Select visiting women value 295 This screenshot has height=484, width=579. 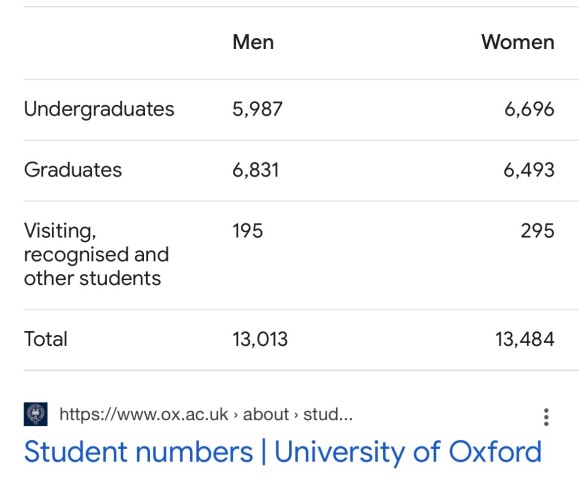tap(537, 231)
